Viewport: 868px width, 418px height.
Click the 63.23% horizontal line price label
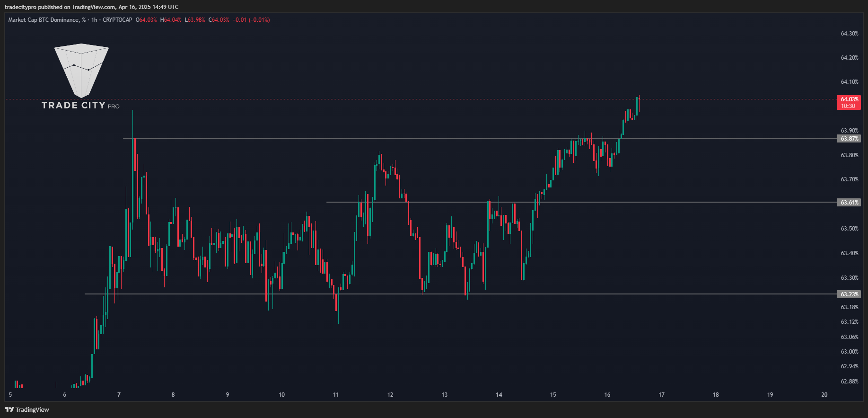pos(849,294)
